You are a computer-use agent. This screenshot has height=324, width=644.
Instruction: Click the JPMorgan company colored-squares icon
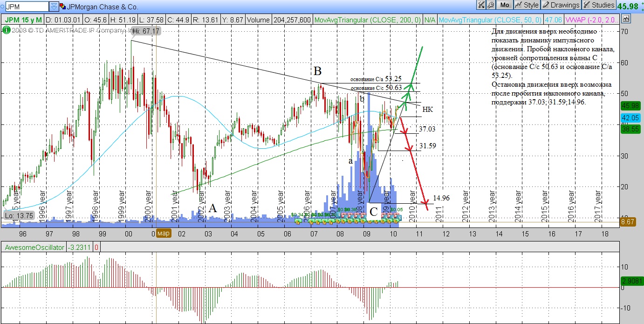(63, 6)
